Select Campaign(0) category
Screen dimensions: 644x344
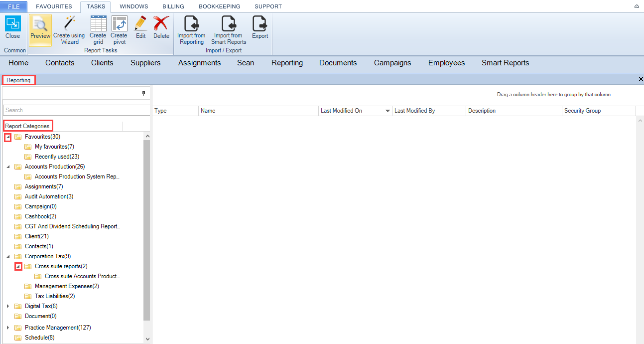pos(41,206)
